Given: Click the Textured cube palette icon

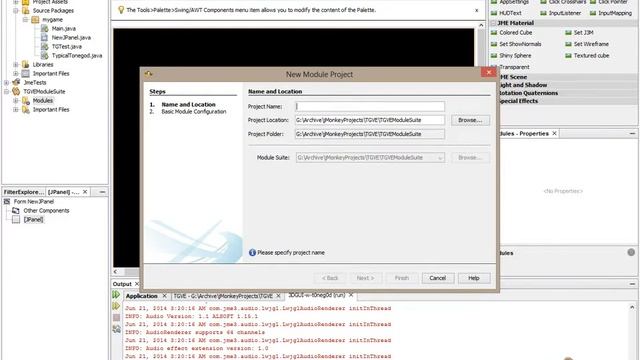Looking at the screenshot, I should pos(568,56).
